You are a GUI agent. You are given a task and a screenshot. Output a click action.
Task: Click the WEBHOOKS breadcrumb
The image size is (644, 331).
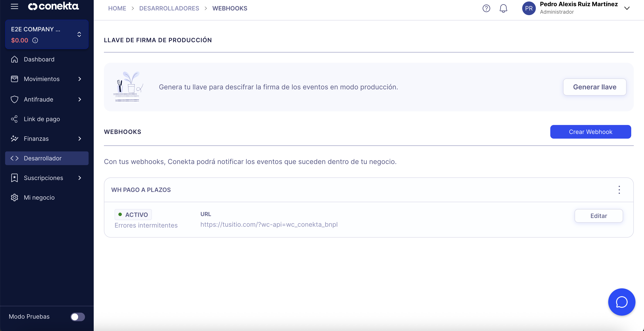tap(230, 8)
